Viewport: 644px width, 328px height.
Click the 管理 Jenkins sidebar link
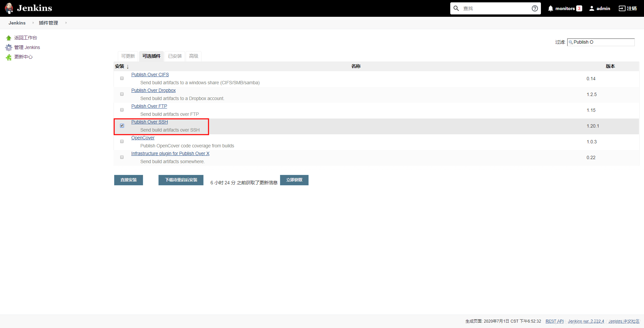pyautogui.click(x=27, y=47)
